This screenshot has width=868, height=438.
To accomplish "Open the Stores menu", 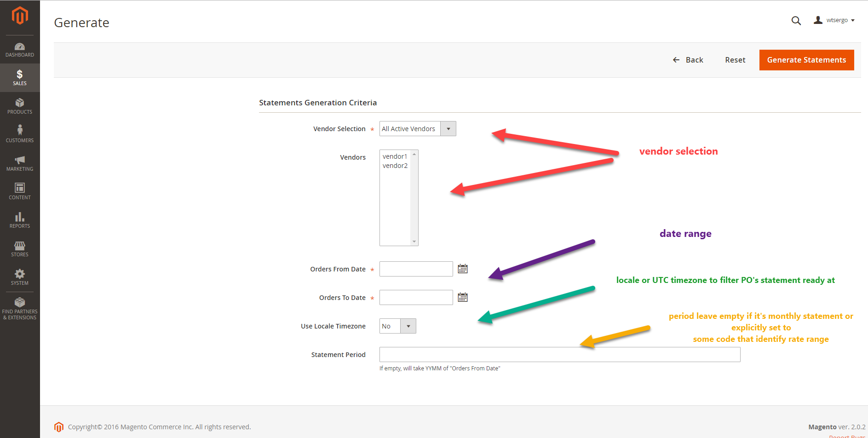I will pyautogui.click(x=20, y=249).
